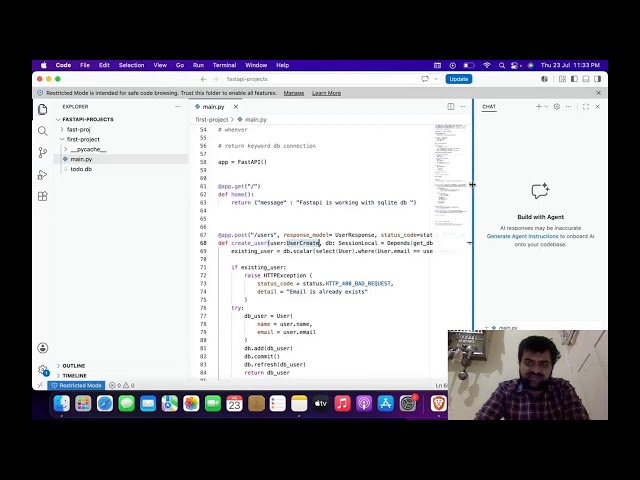
Task: Open Spotlight search in menu bar
Action: point(502,65)
